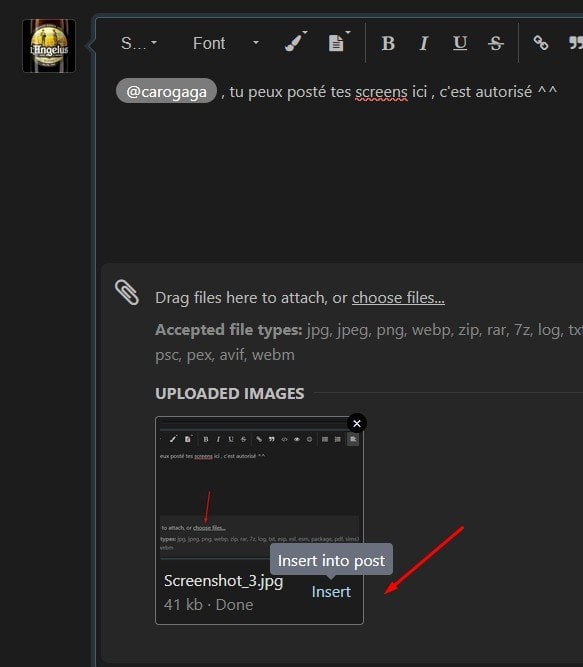583x667 pixels.
Task: Click the UPLOADED IMAGES heading
Action: coord(230,393)
